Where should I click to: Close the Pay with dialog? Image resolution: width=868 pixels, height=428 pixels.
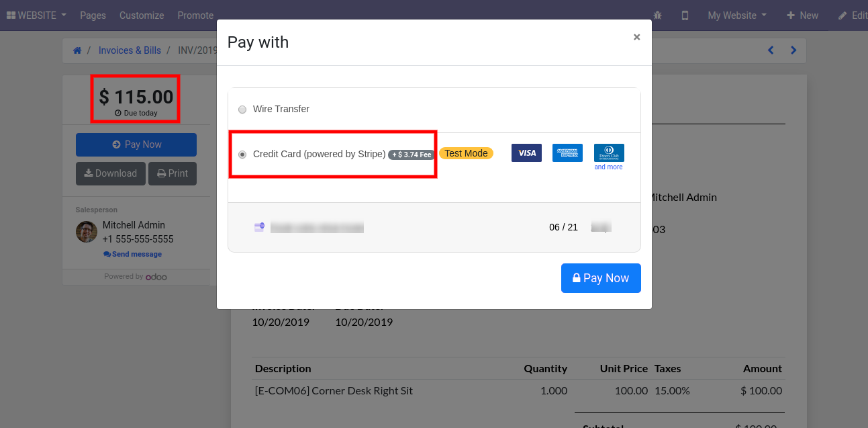[636, 38]
